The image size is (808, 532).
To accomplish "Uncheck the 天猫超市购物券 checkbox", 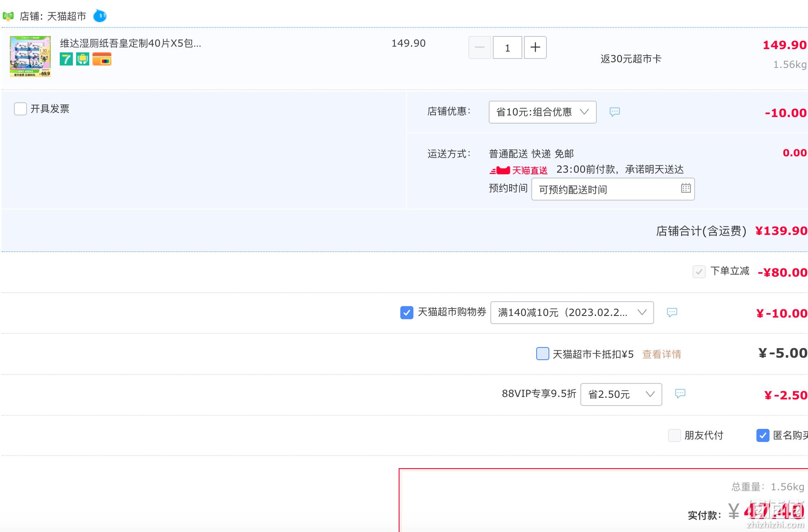I will coord(407,313).
